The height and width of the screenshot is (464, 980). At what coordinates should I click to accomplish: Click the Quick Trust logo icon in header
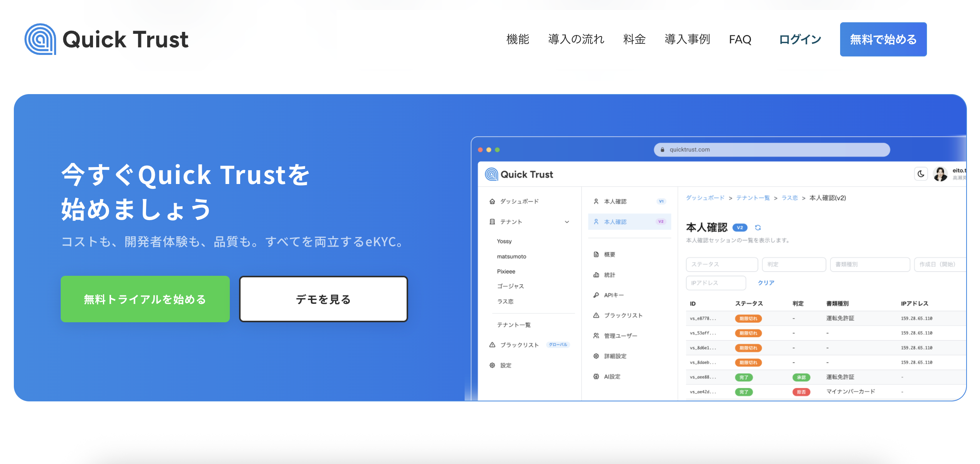coord(40,39)
